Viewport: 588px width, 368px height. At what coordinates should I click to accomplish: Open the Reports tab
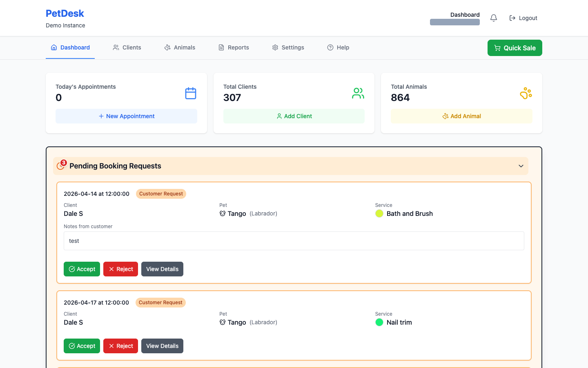pos(234,47)
